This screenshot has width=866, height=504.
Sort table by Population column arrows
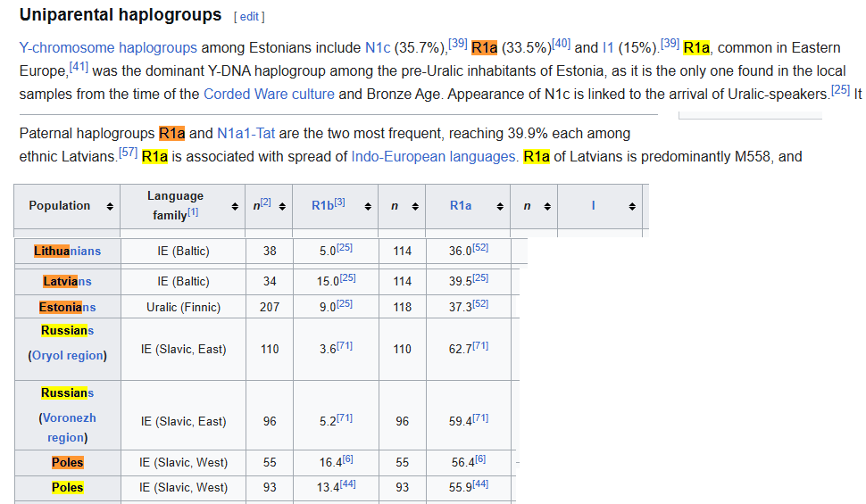pyautogui.click(x=110, y=206)
